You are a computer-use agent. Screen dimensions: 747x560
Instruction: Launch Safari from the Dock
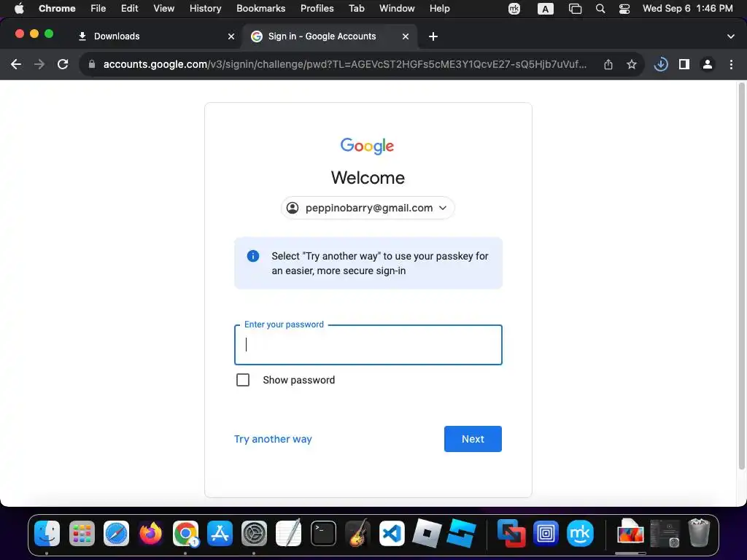point(116,533)
